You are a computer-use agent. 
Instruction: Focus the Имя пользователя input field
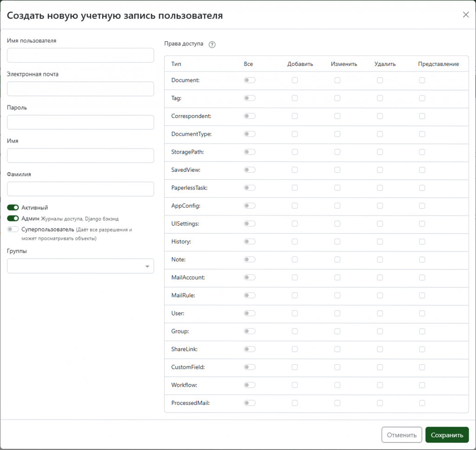click(x=80, y=55)
